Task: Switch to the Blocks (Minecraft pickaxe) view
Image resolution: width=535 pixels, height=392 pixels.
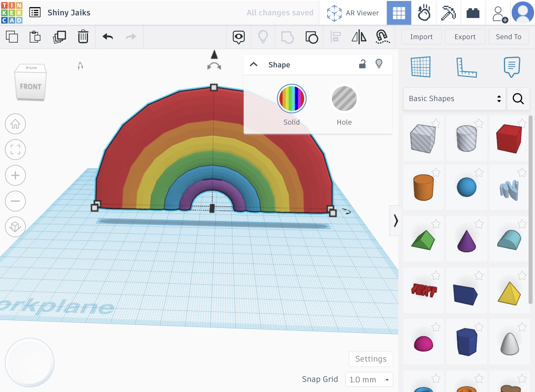Action: (448, 13)
